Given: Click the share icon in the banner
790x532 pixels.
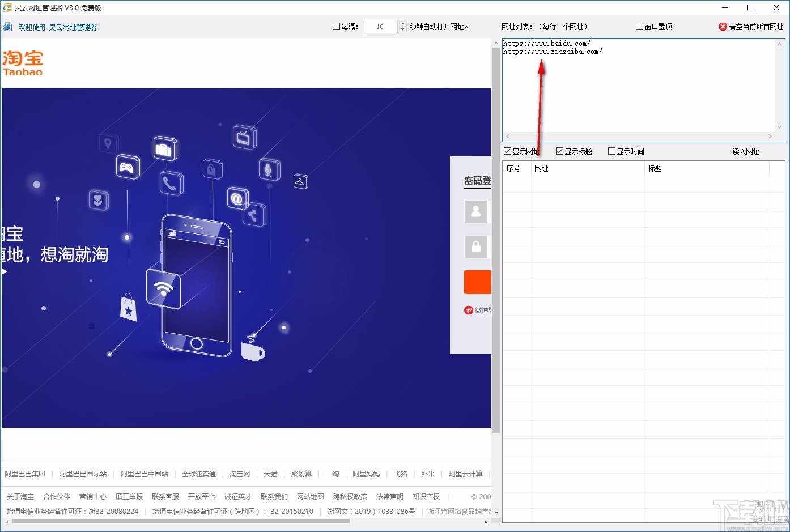Looking at the screenshot, I should point(254,215).
